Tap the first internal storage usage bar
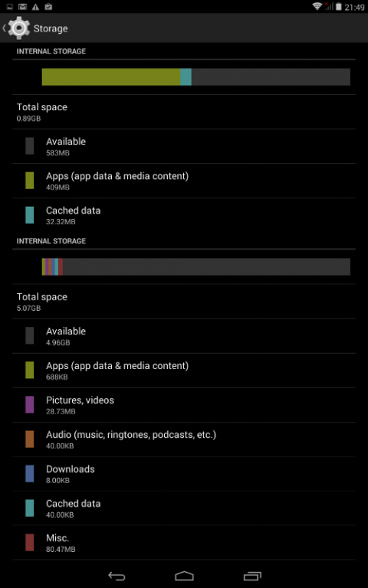Screen dimensions: 368x588 (196, 77)
